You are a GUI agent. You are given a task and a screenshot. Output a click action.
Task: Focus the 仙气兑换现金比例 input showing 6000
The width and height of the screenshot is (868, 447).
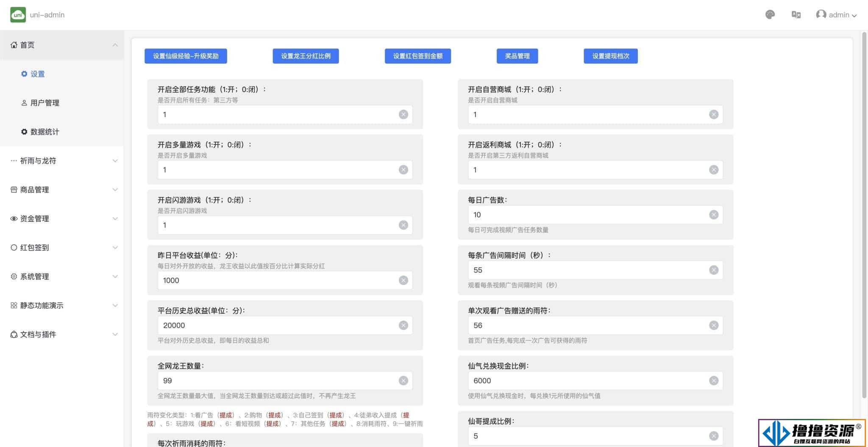(595, 381)
